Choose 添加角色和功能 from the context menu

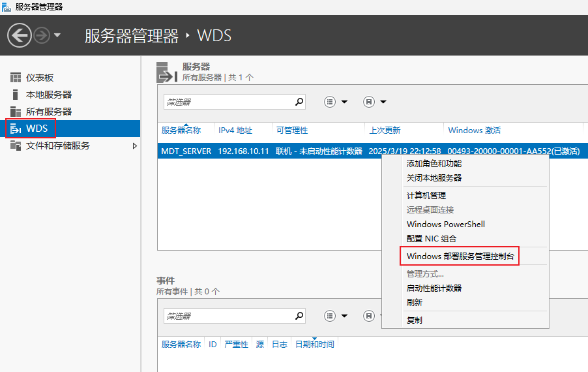pos(434,164)
